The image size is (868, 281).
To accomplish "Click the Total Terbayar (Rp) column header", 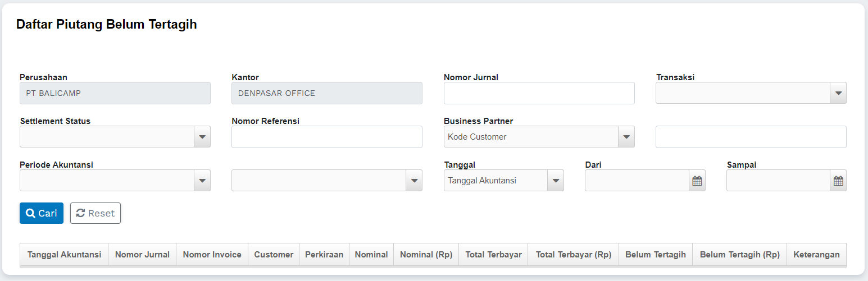I will tap(573, 255).
